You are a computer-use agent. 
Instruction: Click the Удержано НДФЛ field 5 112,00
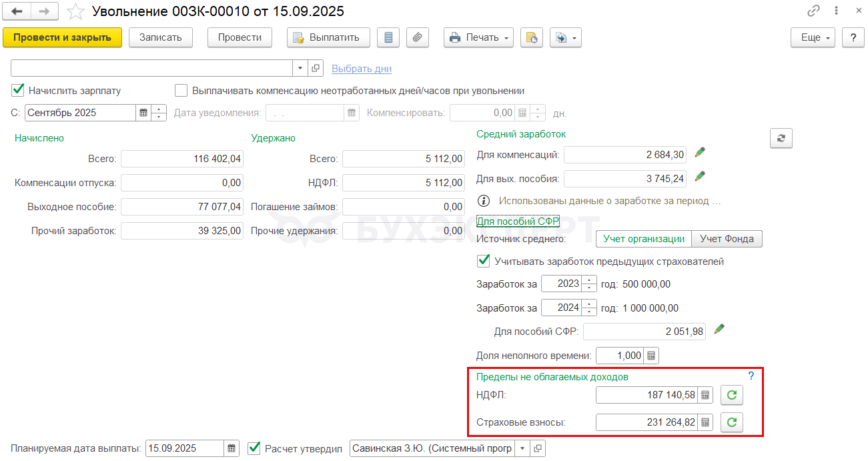coord(404,183)
